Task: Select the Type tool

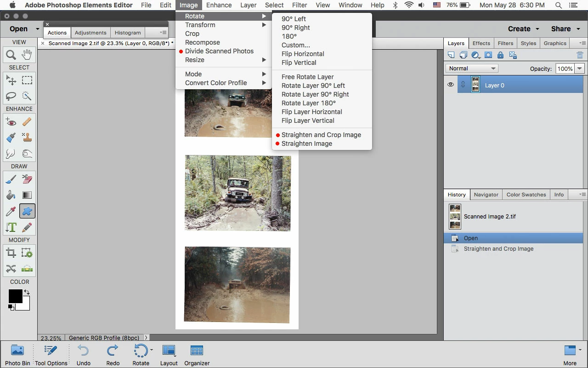Action: tap(11, 227)
